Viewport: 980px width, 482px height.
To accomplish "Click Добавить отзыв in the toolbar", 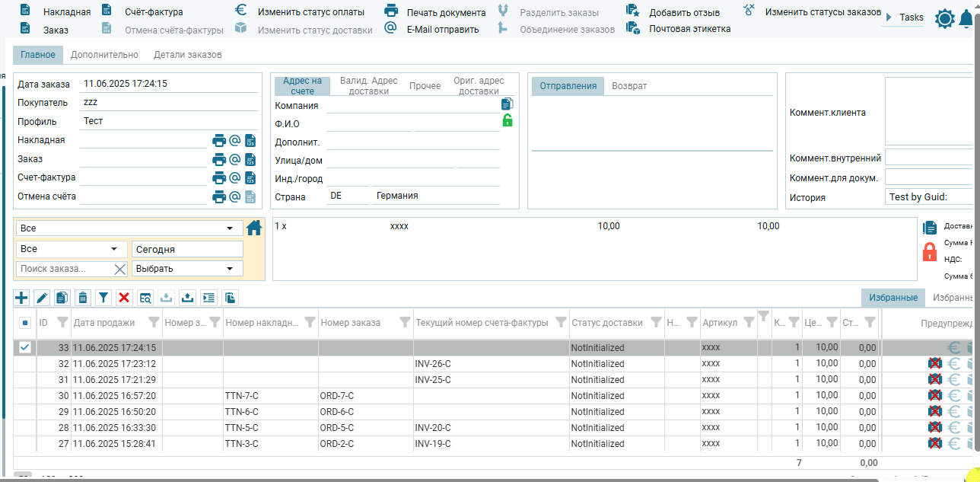I will (684, 12).
